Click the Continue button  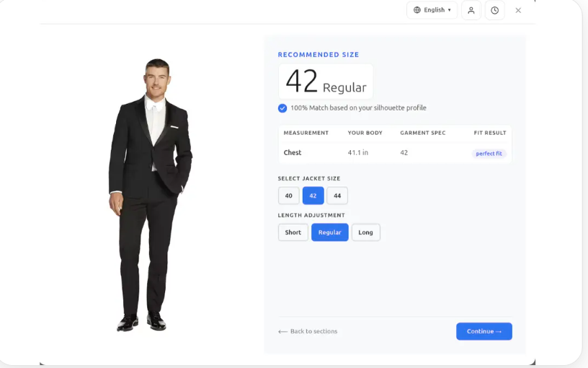(484, 331)
